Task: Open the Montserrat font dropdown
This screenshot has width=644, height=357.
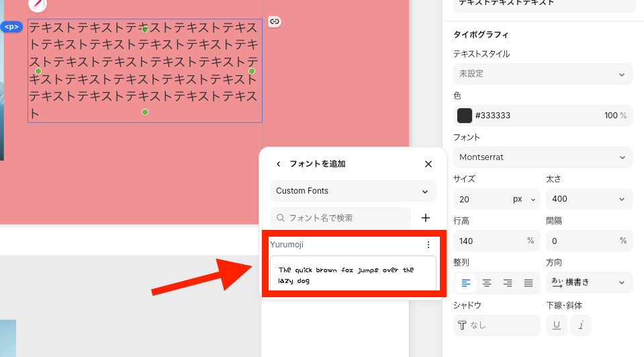Action: [543, 157]
